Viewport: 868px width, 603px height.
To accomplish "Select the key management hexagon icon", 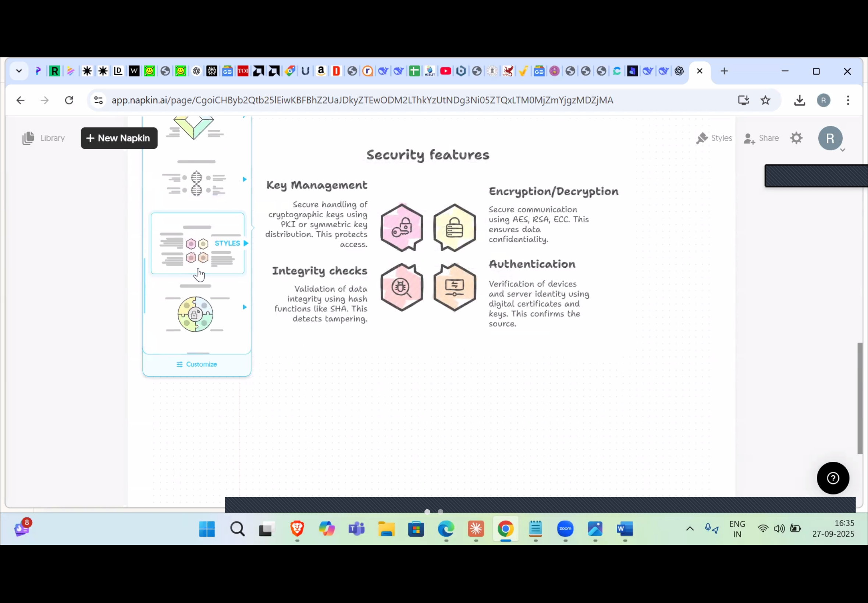I will click(x=402, y=228).
